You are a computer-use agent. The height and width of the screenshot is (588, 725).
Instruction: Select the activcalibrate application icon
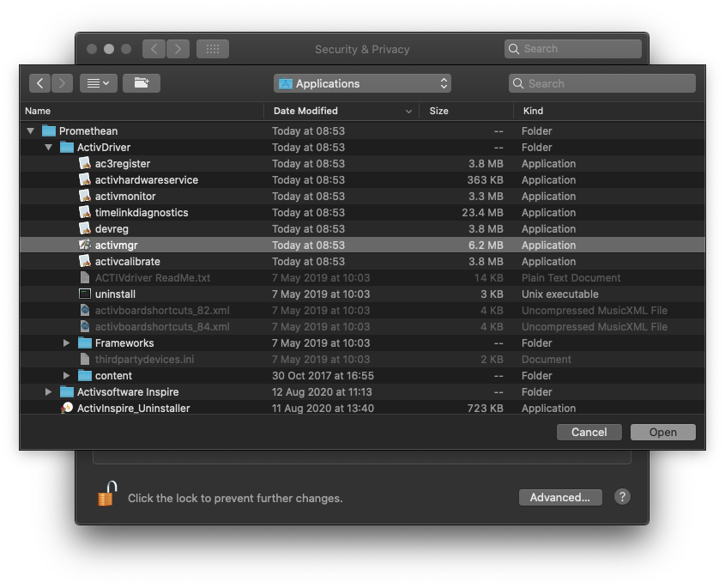pyautogui.click(x=85, y=262)
